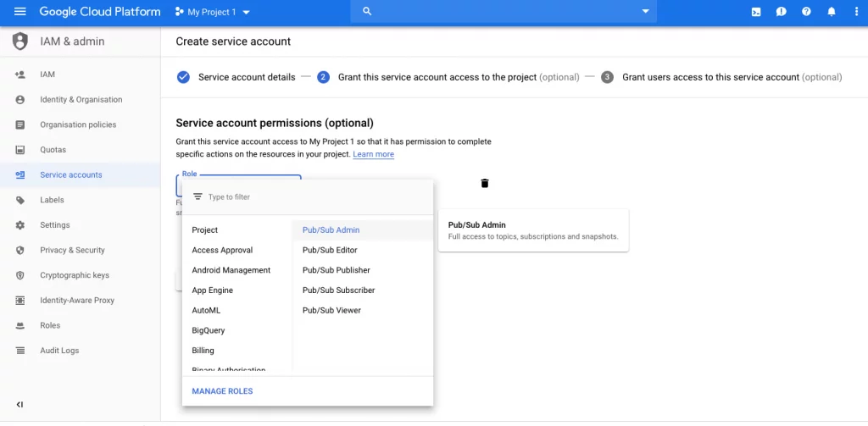The width and height of the screenshot is (868, 426).
Task: Click the filter lines icon
Action: point(198,197)
